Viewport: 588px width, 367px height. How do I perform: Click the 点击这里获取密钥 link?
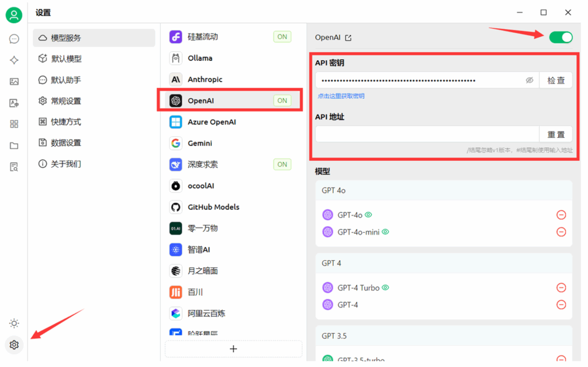341,96
